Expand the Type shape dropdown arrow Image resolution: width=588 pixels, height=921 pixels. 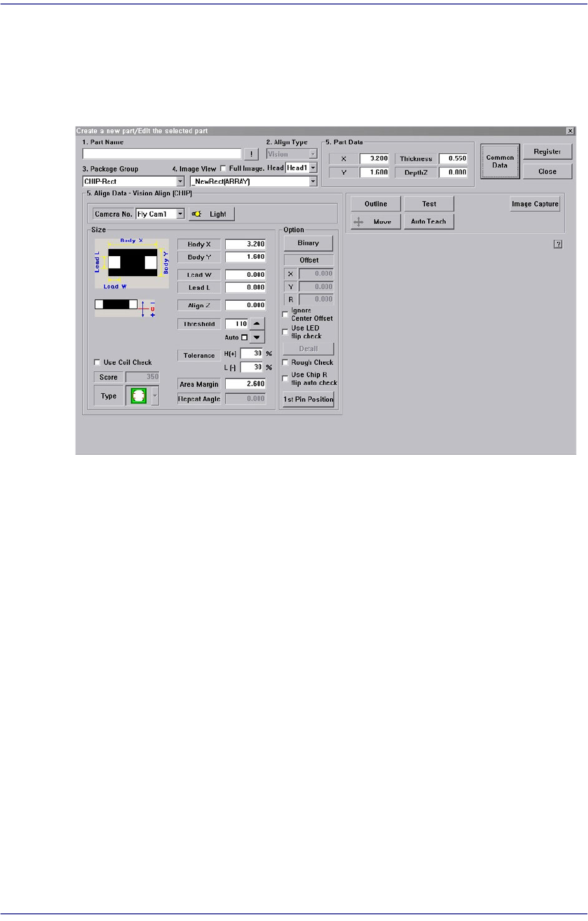click(x=154, y=396)
